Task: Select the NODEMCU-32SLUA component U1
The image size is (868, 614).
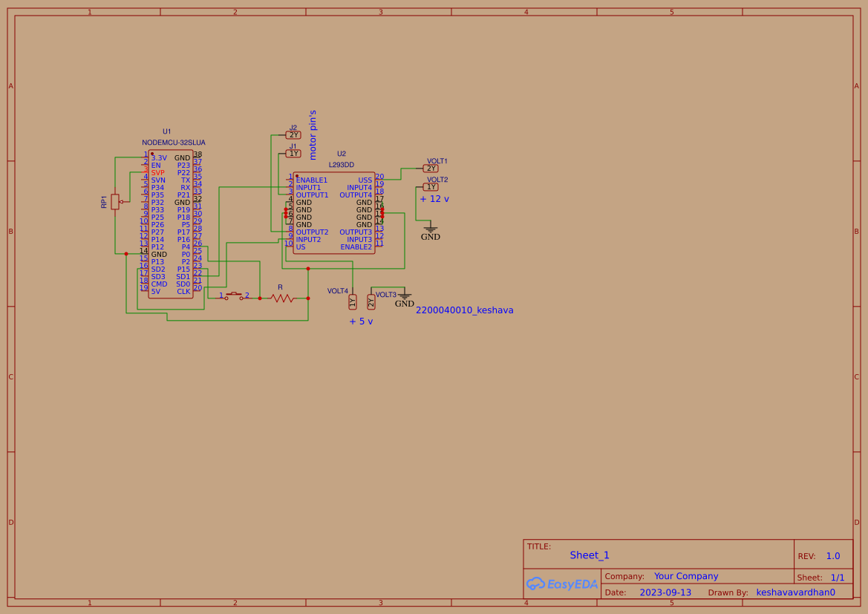Action: [169, 223]
